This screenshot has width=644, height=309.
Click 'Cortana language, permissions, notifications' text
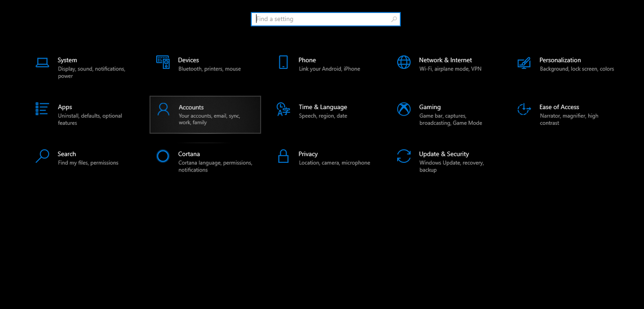point(215,166)
